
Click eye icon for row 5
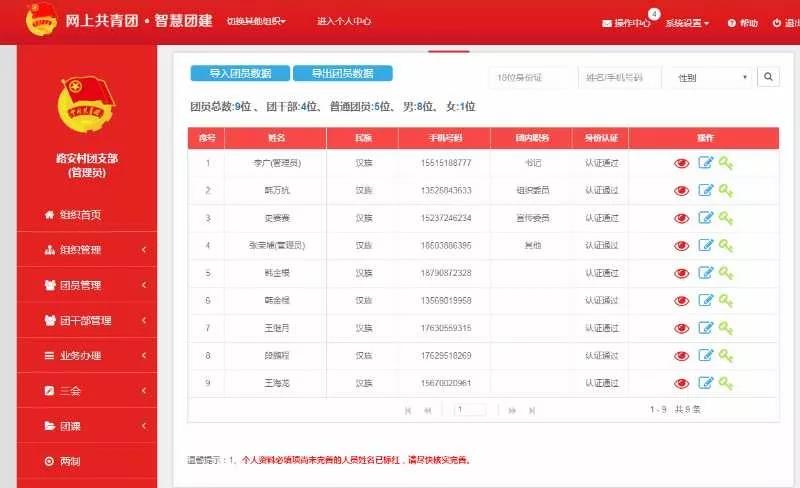682,274
